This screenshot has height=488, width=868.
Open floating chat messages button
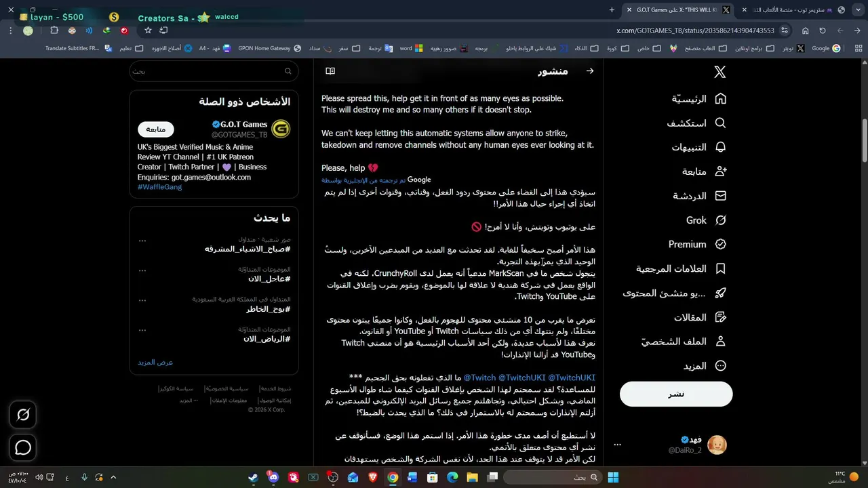pos(23,447)
